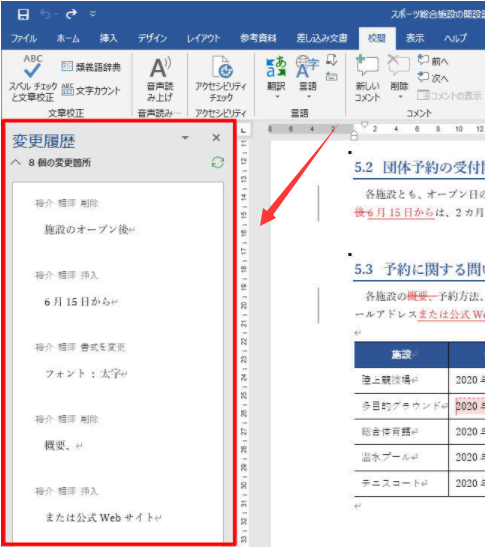Viewport: 488px width, 554px height.
Task: Open the 類義語辞典 thesaurus
Action: (x=91, y=66)
